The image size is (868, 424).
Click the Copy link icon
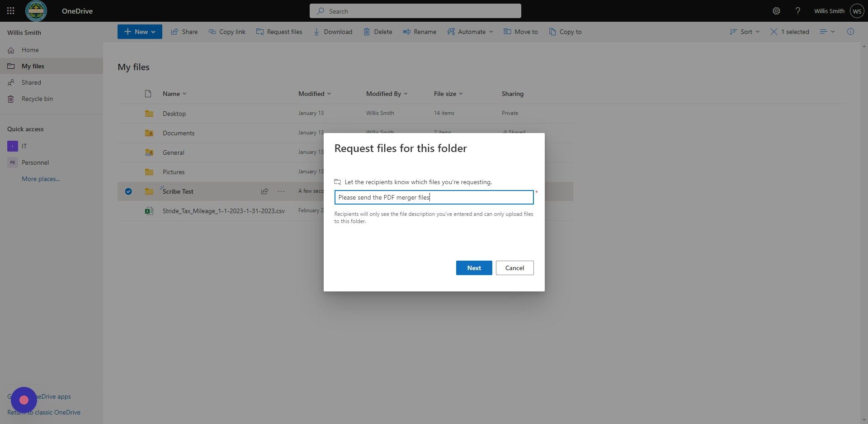coord(212,31)
